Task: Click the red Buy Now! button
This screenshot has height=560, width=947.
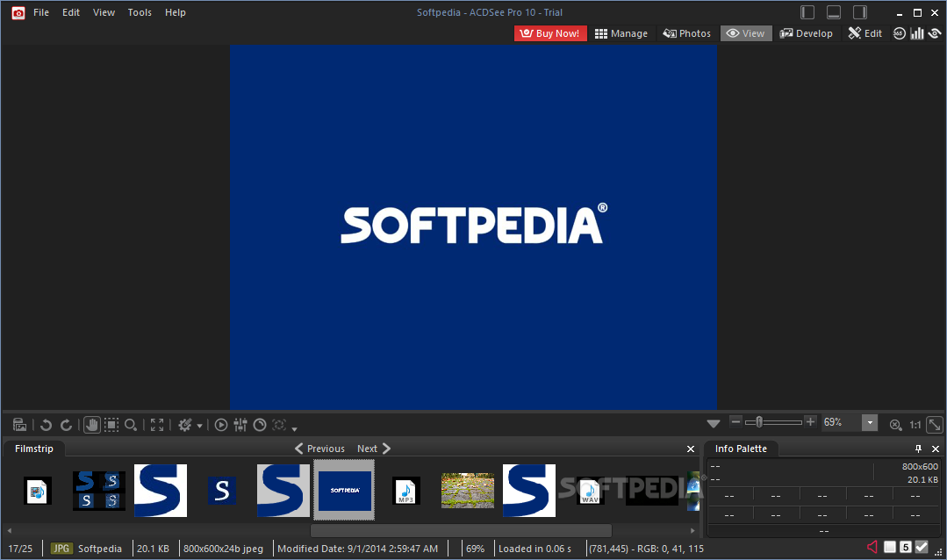Action: point(550,33)
